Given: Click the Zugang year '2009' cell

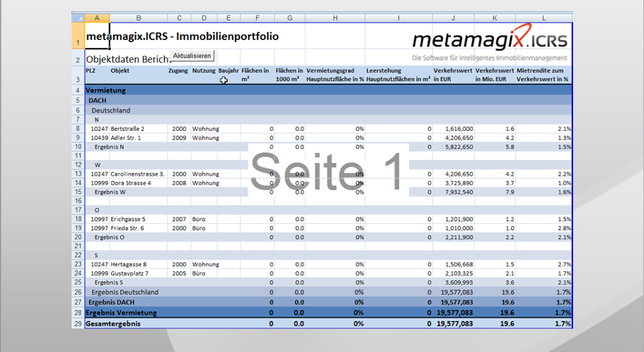Looking at the screenshot, I should 179,138.
